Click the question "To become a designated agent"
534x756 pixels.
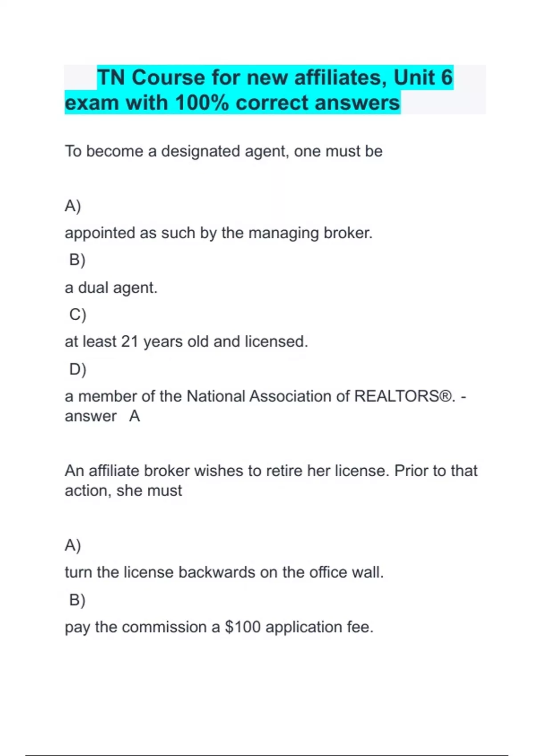(223, 151)
